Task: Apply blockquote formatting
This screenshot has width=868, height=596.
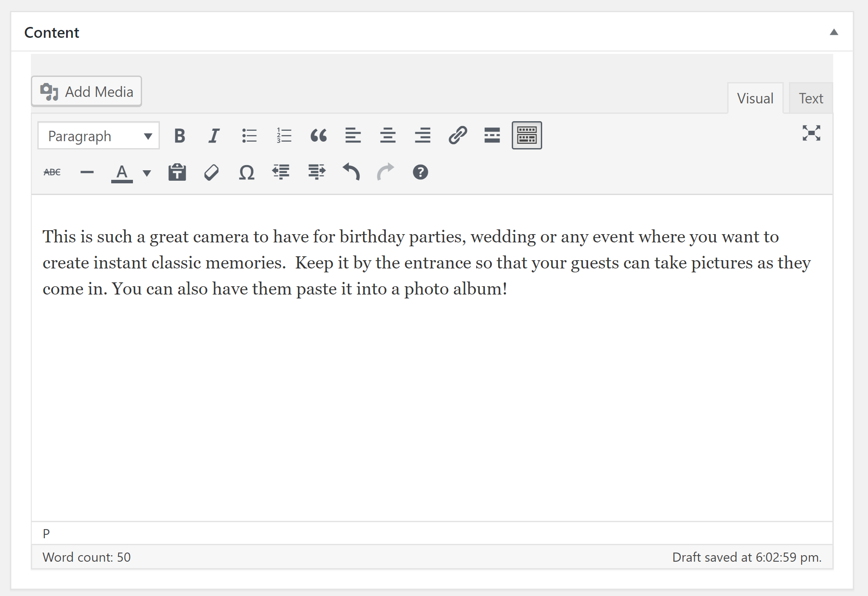Action: click(318, 136)
